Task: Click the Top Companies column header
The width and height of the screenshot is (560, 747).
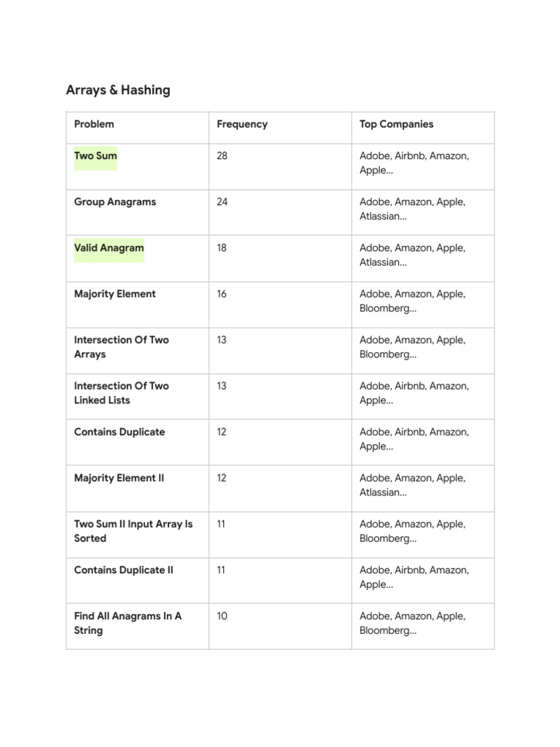Action: 396,124
